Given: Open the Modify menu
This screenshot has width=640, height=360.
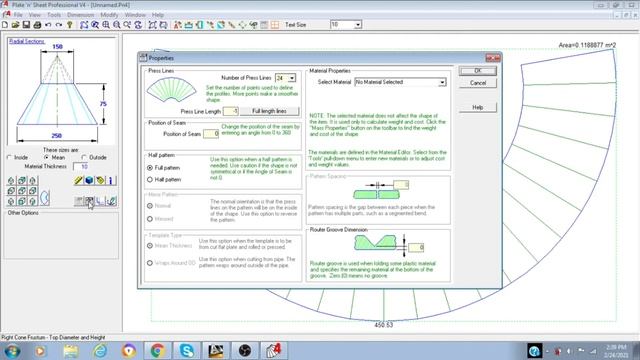Looking at the screenshot, I should [x=109, y=15].
